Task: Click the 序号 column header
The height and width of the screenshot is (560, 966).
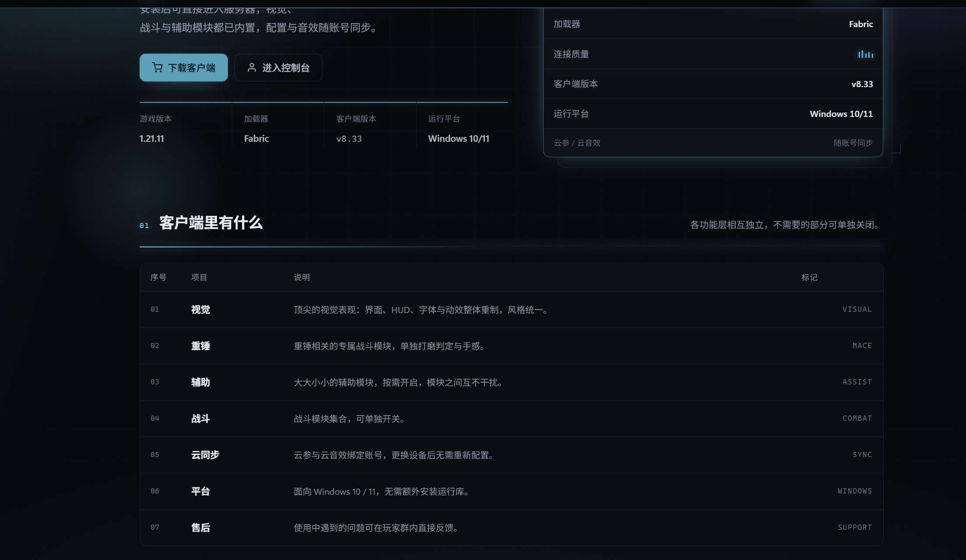Action: pos(158,277)
